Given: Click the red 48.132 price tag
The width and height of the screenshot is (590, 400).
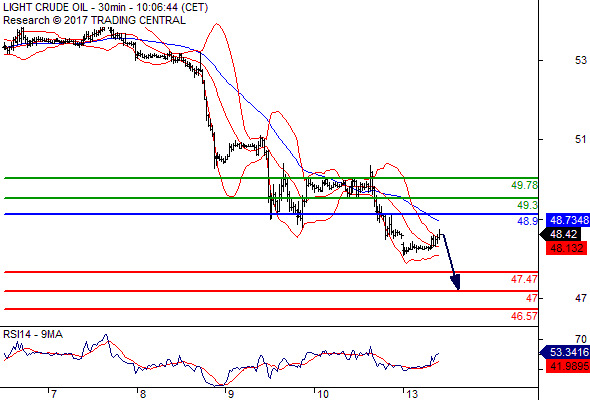Looking at the screenshot, I should click(x=566, y=248).
